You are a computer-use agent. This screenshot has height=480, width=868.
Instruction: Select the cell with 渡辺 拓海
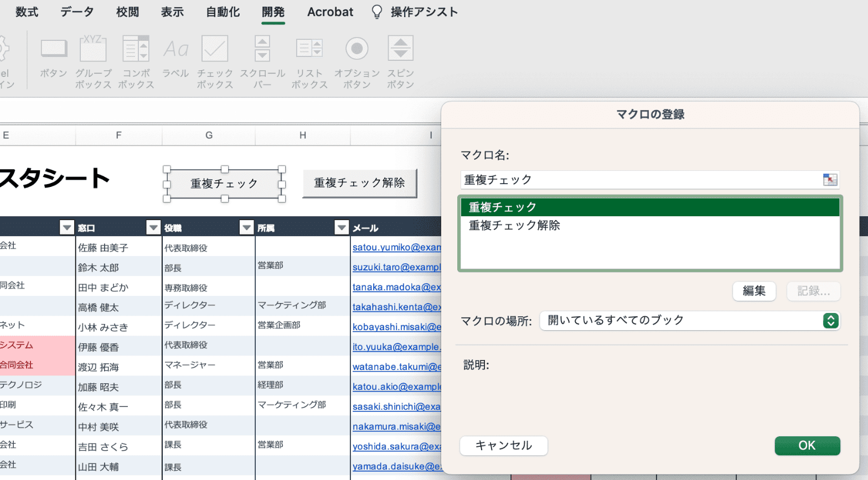(118, 367)
